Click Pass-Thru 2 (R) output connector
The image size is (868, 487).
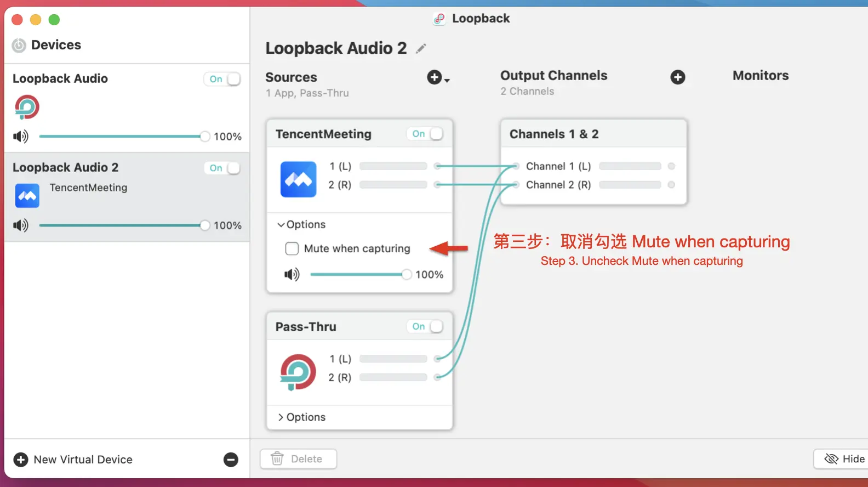click(x=437, y=377)
